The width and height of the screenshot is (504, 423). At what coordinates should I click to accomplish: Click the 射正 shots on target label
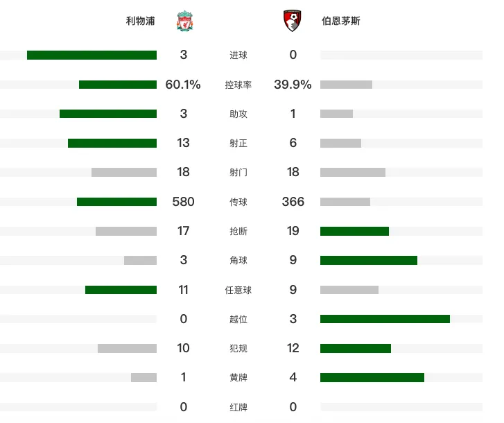[x=238, y=143]
